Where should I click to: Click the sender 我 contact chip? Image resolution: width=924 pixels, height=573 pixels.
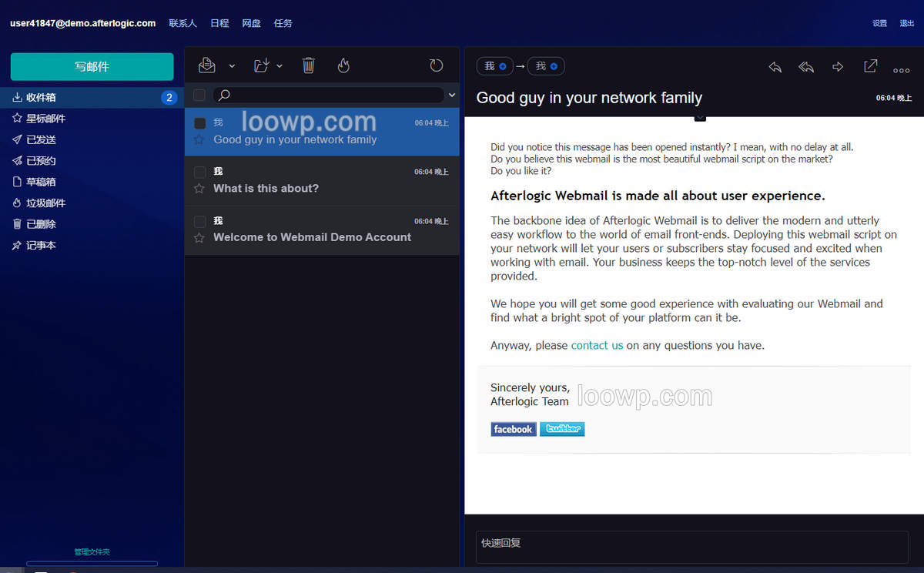pos(494,66)
